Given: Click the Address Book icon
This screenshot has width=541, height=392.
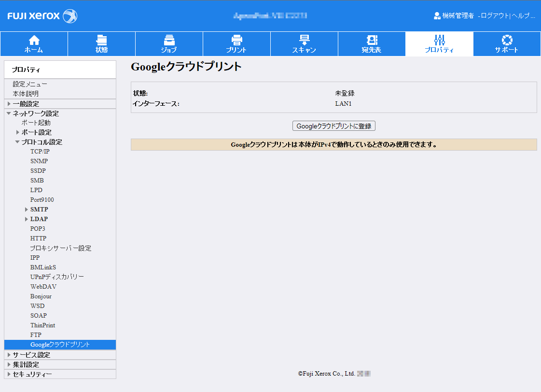Looking at the screenshot, I should click(372, 40).
